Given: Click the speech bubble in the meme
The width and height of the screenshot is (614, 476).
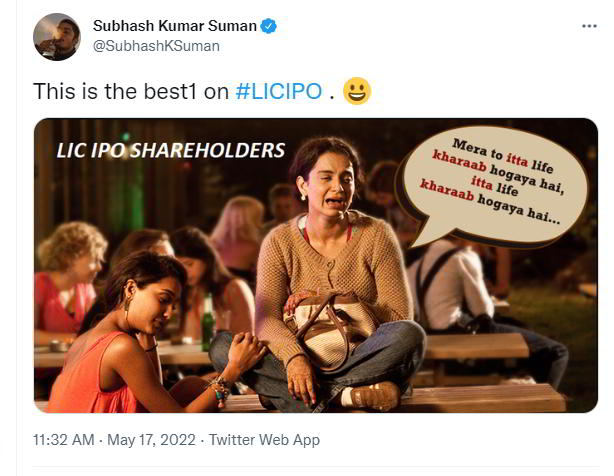Looking at the screenshot, I should pos(494,184).
